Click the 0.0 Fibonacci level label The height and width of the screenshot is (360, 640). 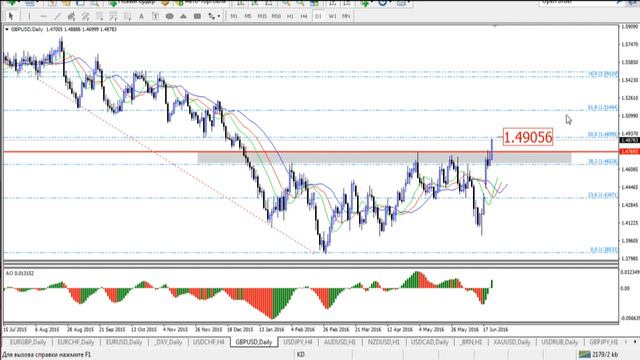[x=604, y=250]
